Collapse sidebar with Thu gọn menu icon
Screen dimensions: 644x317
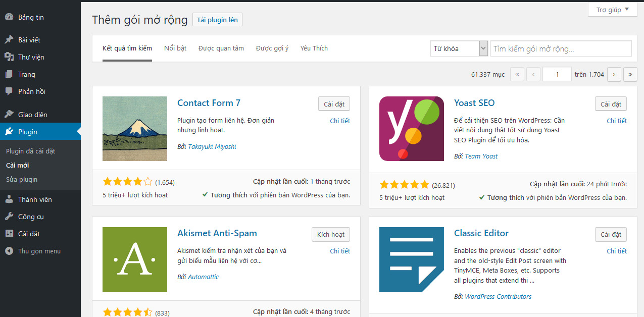point(9,251)
